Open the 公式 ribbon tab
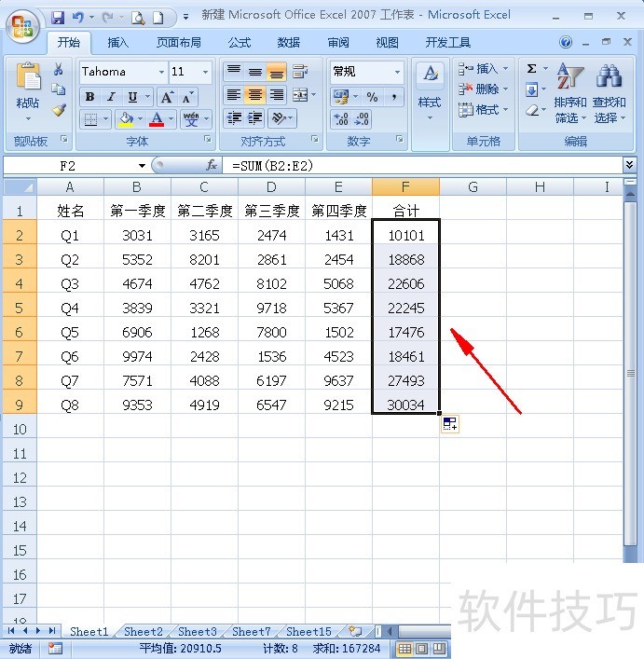 click(x=240, y=43)
